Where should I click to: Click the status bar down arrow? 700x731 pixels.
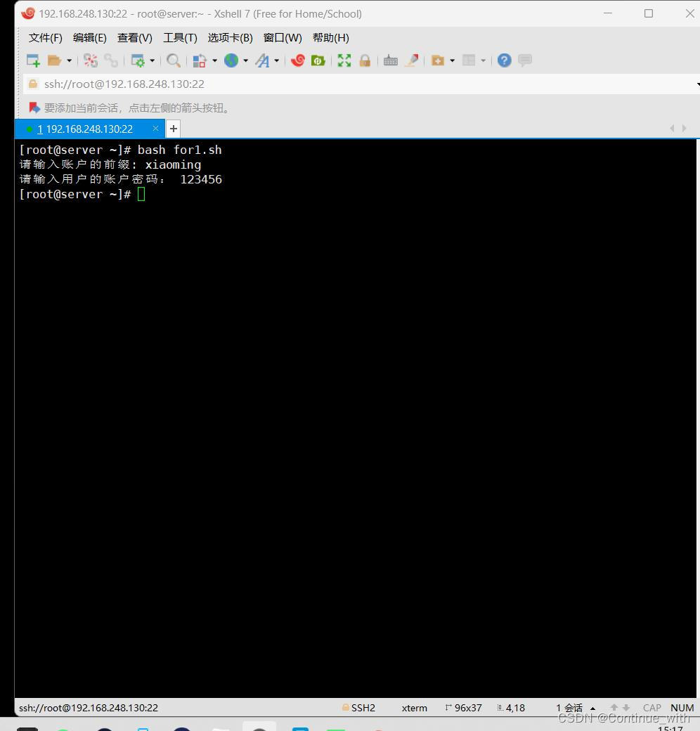(x=626, y=708)
